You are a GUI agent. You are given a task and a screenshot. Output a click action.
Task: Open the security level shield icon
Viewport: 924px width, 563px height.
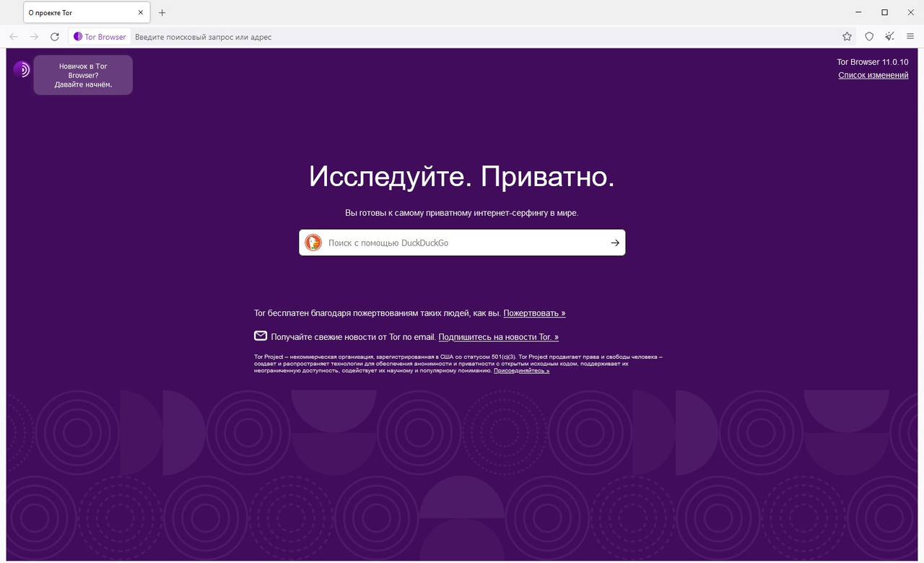coord(869,37)
